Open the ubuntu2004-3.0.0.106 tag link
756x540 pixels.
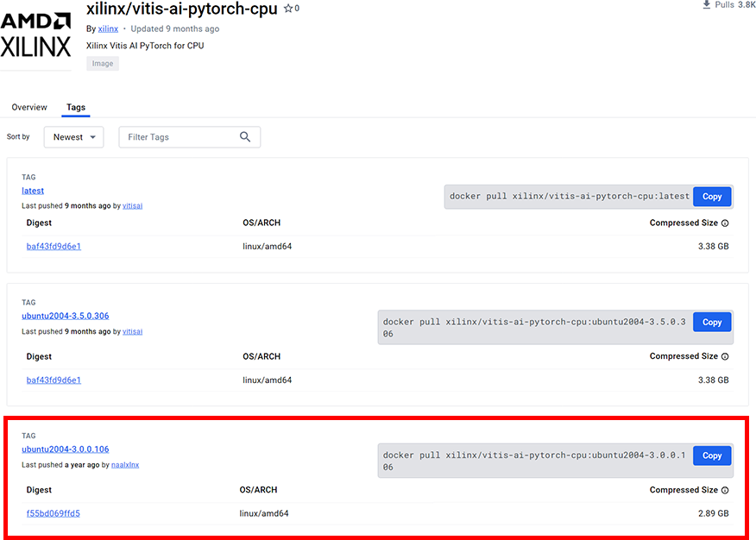coord(65,449)
